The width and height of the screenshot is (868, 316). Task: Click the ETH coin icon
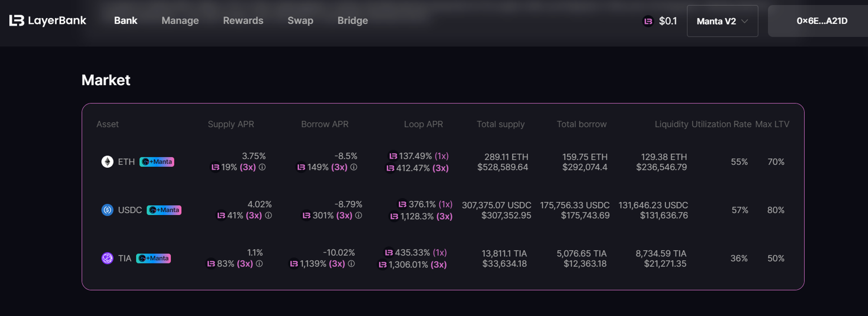(107, 162)
